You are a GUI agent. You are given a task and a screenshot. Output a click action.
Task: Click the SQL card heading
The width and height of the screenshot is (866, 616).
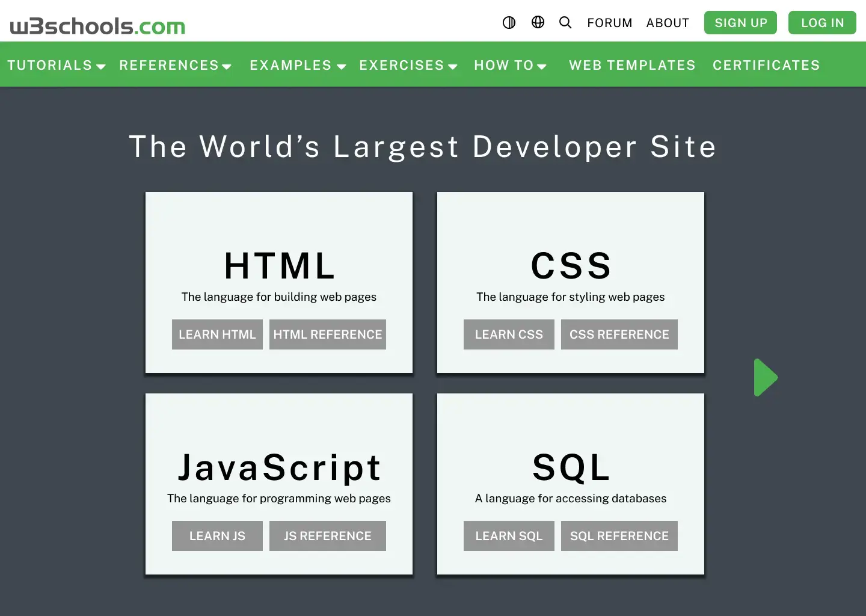(571, 468)
